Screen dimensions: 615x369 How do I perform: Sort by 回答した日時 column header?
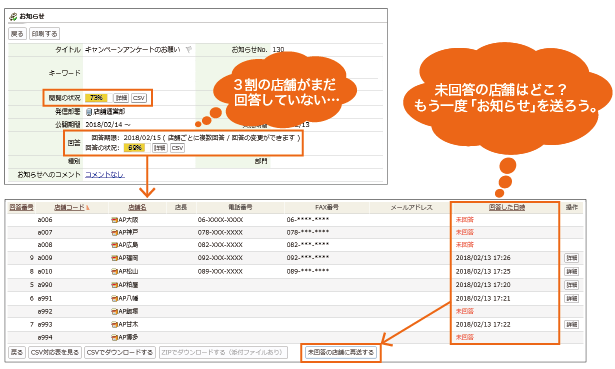507,207
